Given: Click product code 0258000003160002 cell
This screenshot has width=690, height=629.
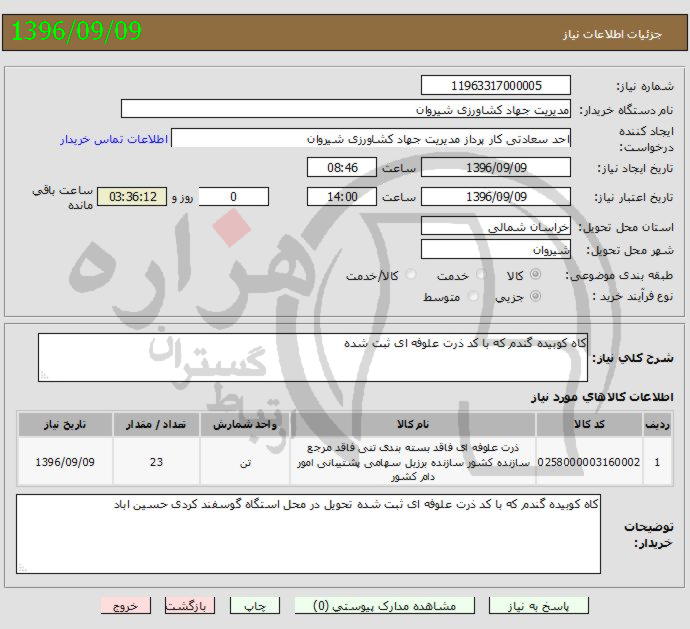Looking at the screenshot, I should tap(589, 462).
